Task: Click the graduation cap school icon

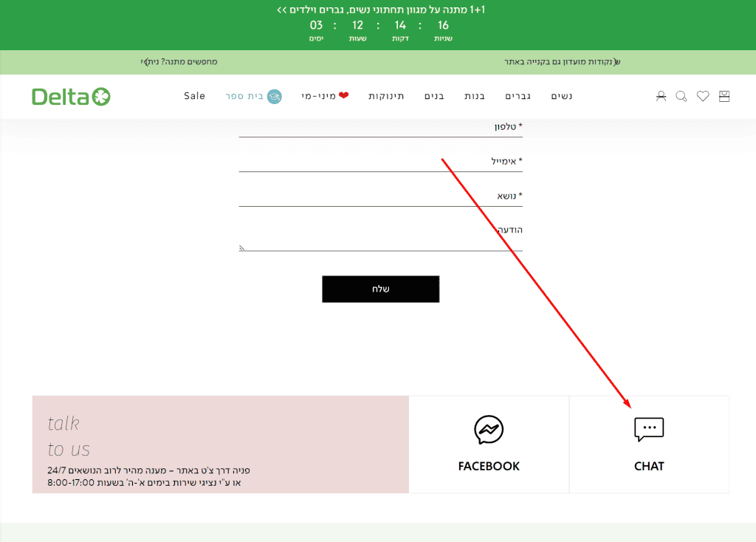Action: pyautogui.click(x=274, y=96)
